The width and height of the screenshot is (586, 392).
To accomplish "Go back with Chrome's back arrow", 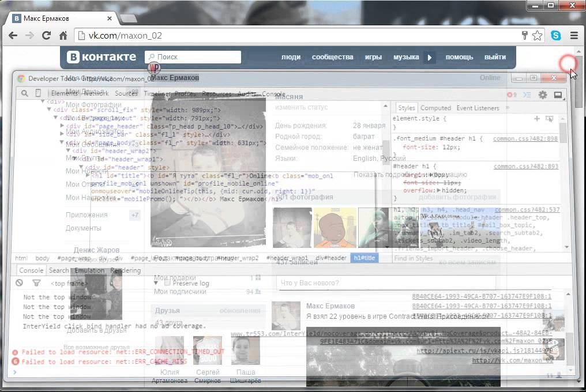I will tap(13, 36).
